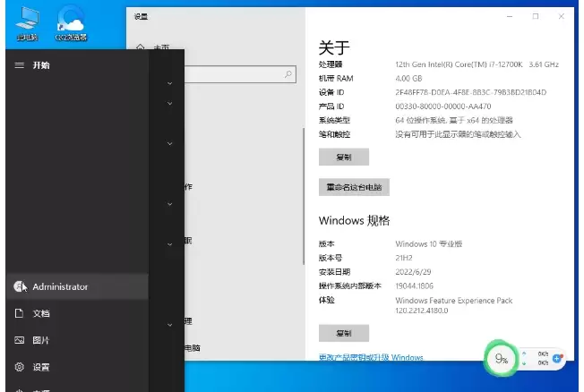This screenshot has width=584, height=392.
Task: Close the 设置 window
Action: (562, 16)
